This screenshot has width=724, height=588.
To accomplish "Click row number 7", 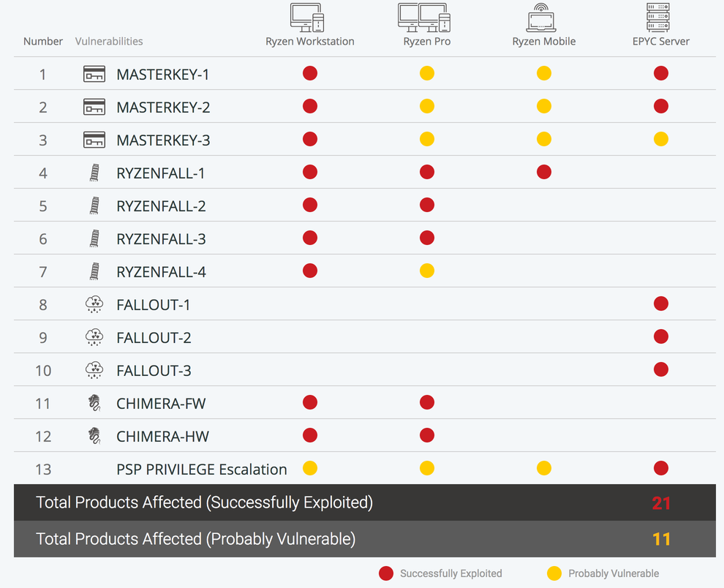I will pos(43,272).
